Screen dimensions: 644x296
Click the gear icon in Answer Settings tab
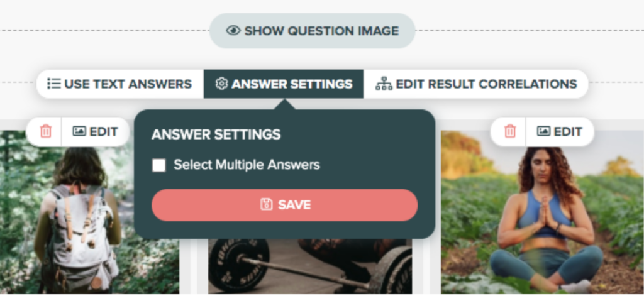221,84
